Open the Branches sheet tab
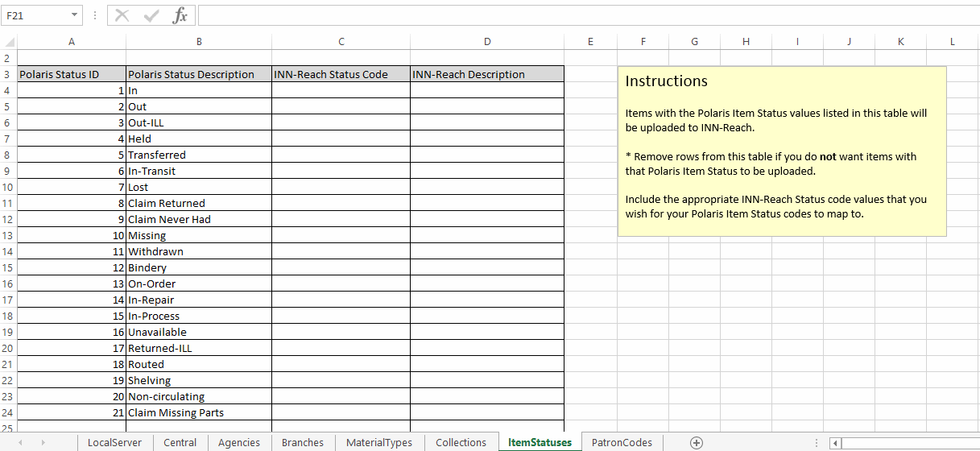 click(x=302, y=442)
